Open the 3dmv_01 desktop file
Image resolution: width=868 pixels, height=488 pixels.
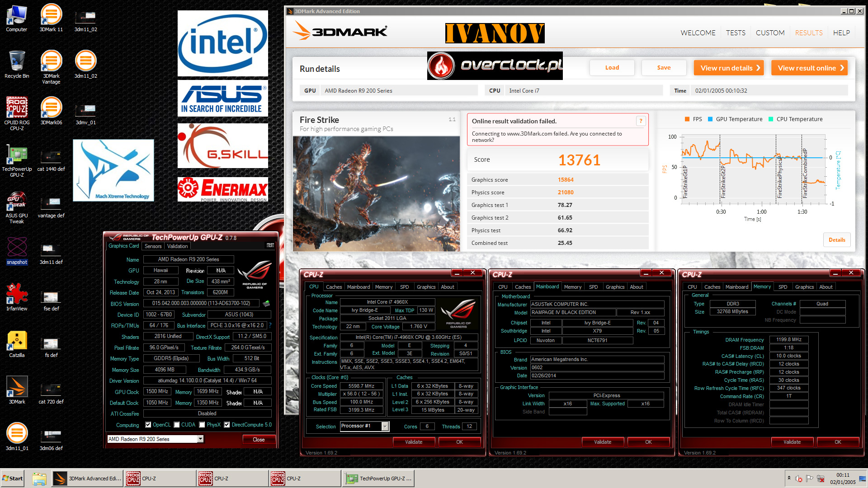(85, 114)
